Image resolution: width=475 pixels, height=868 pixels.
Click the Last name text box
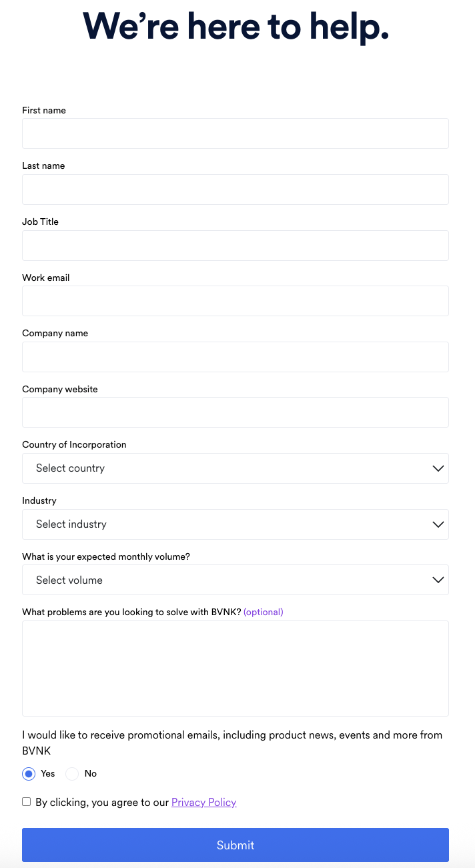pyautogui.click(x=235, y=189)
